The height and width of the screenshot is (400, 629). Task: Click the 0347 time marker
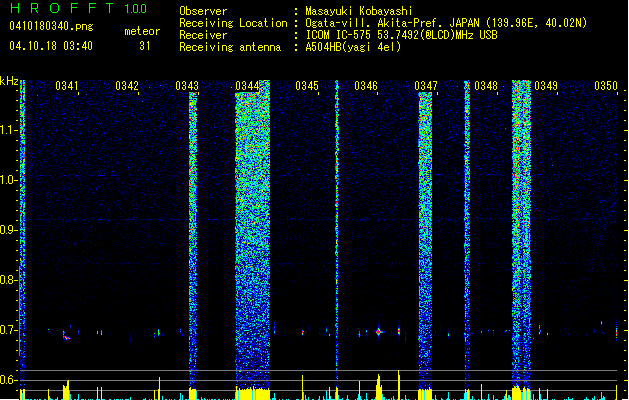tap(426, 86)
